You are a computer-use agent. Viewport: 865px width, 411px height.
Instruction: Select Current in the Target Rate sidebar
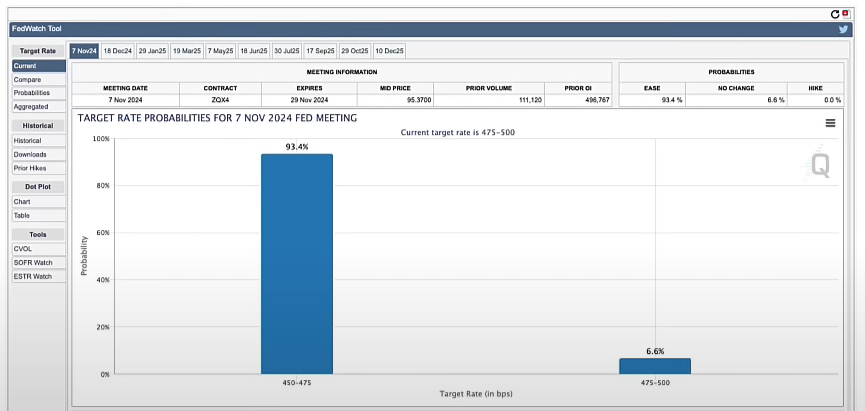pyautogui.click(x=39, y=66)
